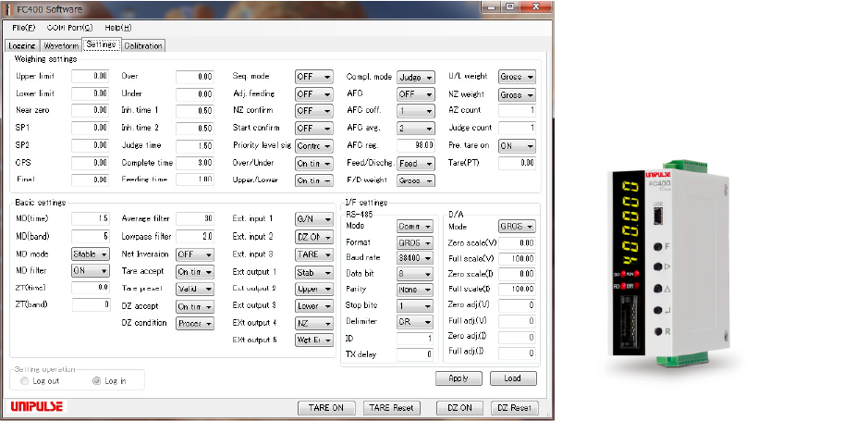Viewport: 868px width, 421px height.
Task: Click the DZ Reset button
Action: (x=514, y=408)
